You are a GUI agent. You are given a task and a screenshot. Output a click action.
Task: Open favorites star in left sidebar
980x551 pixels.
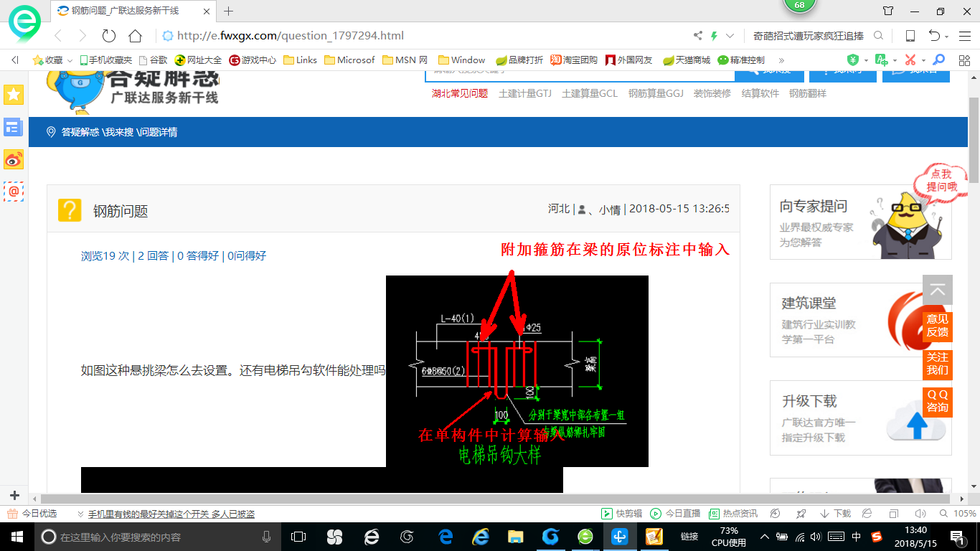[14, 94]
